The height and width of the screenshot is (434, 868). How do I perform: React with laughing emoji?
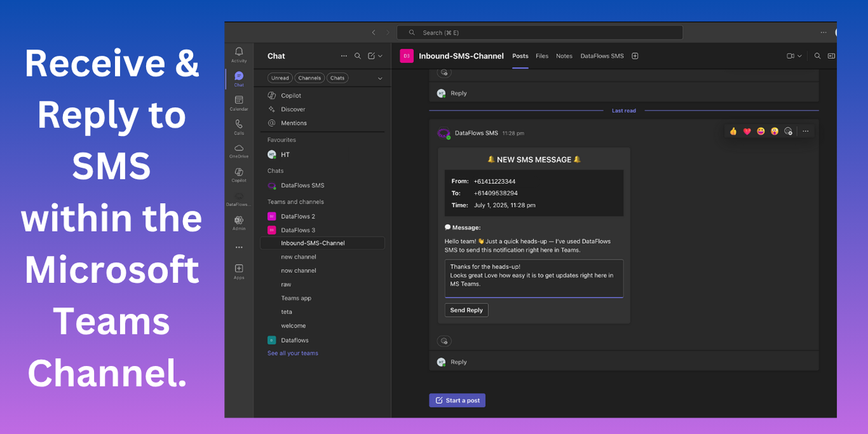click(760, 131)
